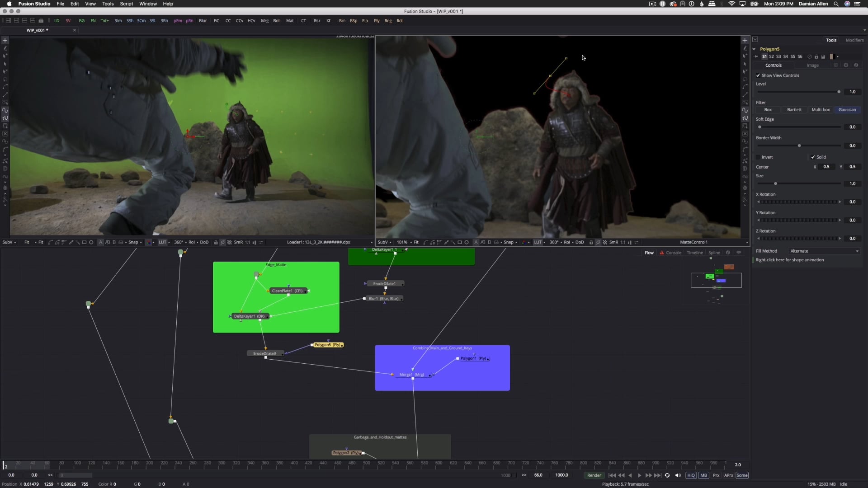Add a Blur node from toolbar
Screen dimensions: 868x488
203,21
